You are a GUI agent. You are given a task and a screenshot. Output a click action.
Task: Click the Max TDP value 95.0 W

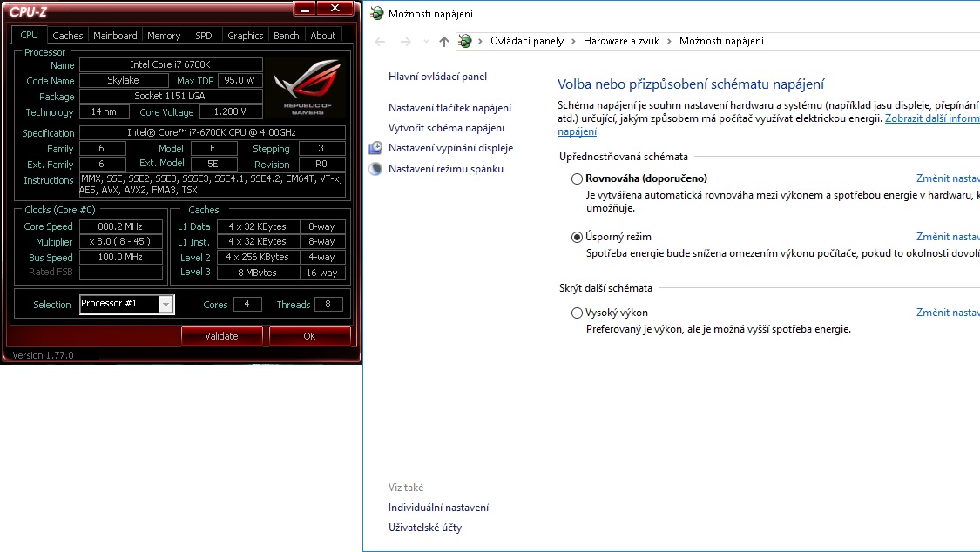[x=240, y=81]
